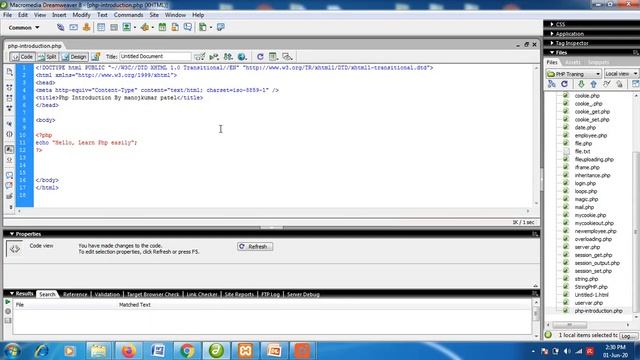Screen dimensions: 640x360
Task: Expand the Application panel group
Action: pos(567,34)
